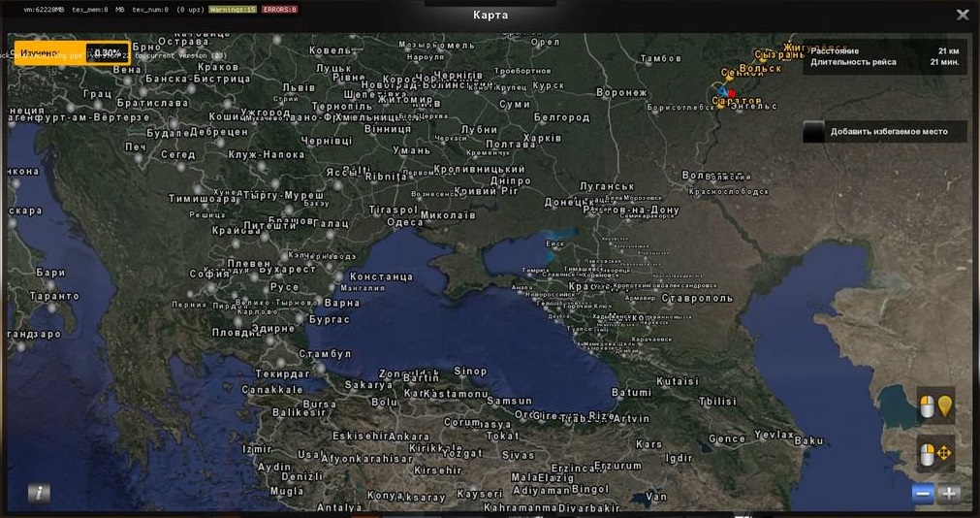
Task: Zoom in the map with plus button
Action: click(x=949, y=494)
